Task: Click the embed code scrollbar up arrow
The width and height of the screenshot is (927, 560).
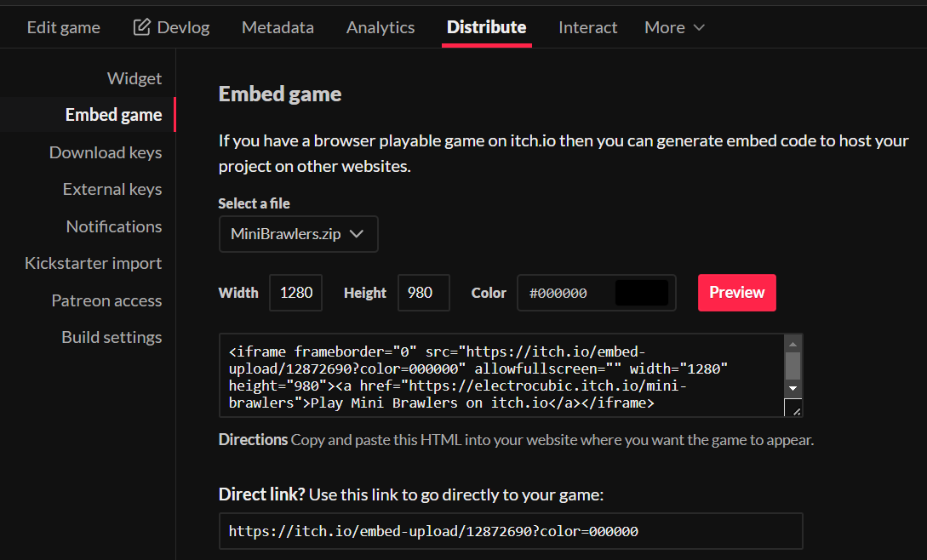Action: [793, 344]
